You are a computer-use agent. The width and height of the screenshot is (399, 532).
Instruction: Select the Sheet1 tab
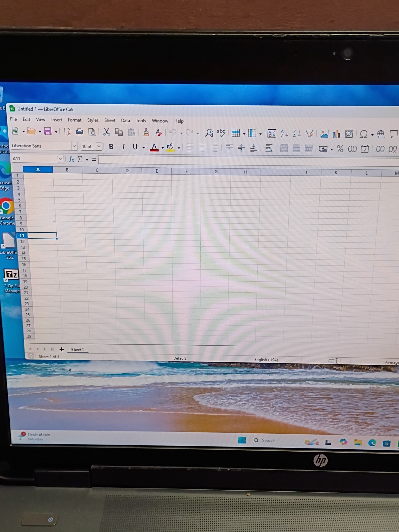[77, 349]
